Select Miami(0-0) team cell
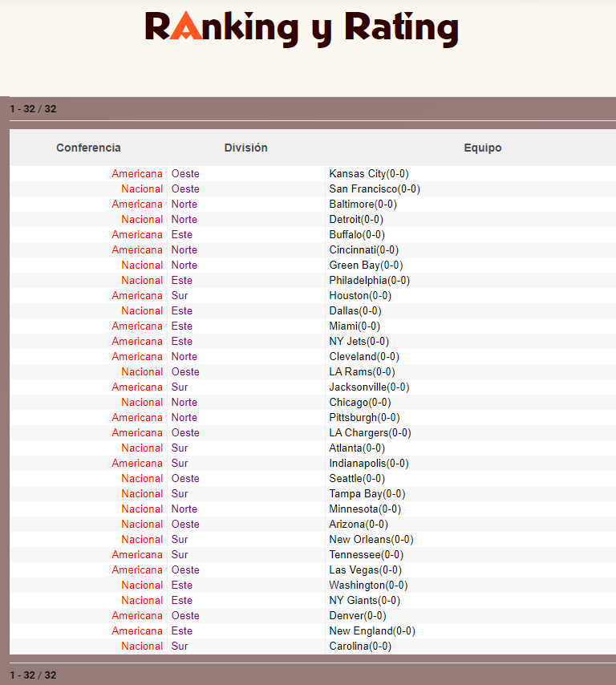 355,326
